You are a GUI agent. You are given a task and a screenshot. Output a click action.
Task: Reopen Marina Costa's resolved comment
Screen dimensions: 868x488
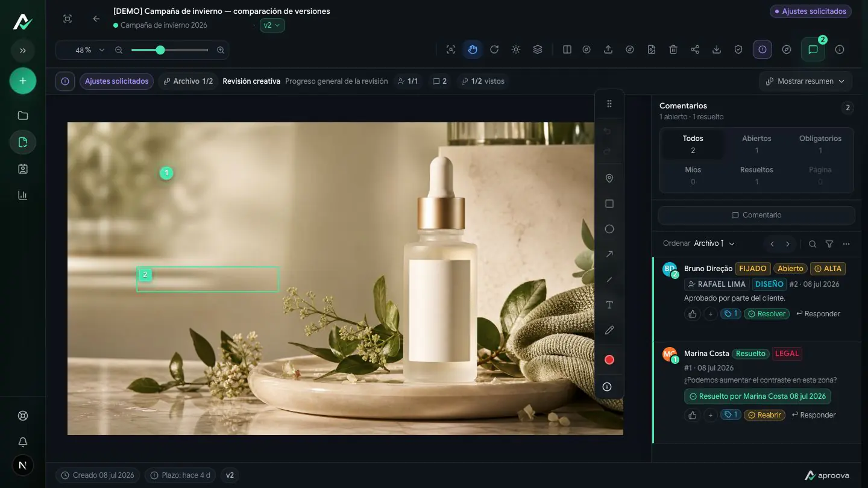[765, 415]
